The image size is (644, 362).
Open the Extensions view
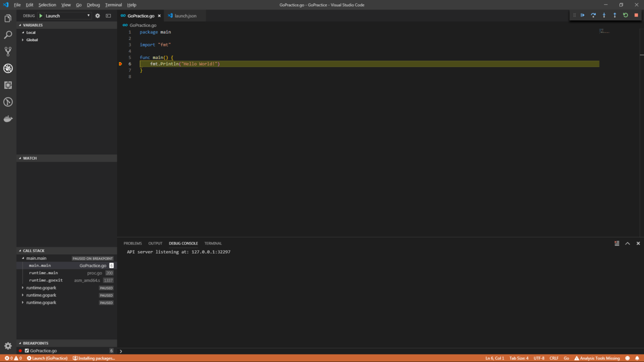(x=8, y=85)
